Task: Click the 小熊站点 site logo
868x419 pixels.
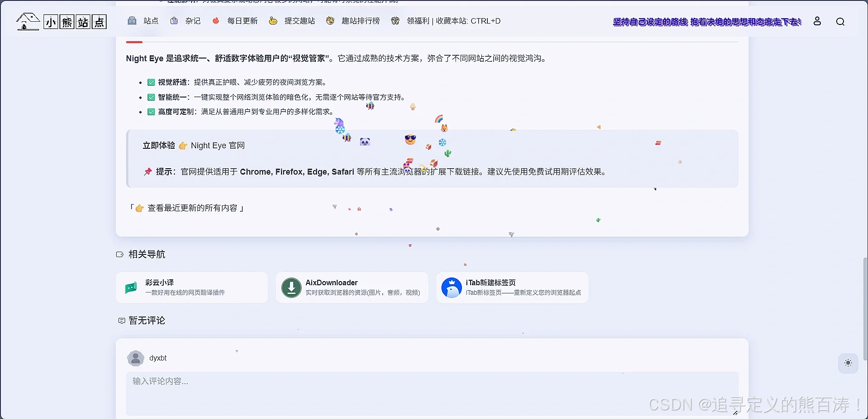Action: coord(61,21)
